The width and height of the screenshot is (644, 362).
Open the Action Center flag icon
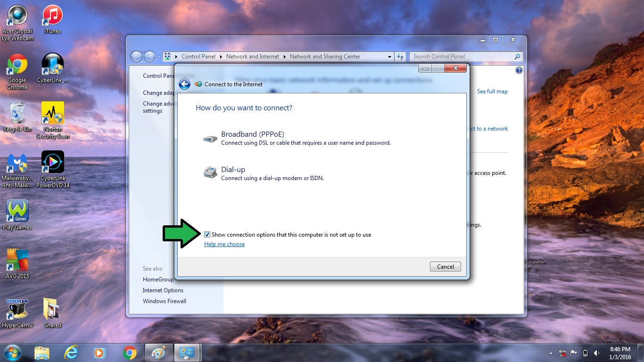[574, 353]
